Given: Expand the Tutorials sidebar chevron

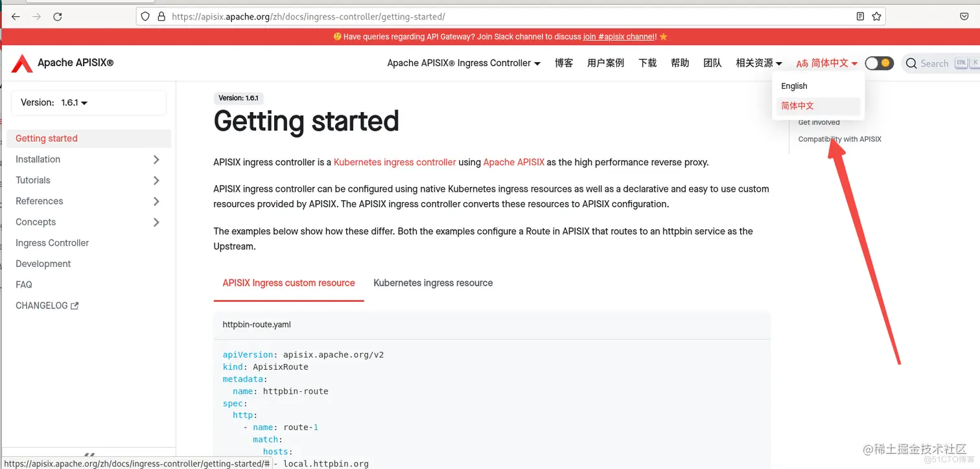Looking at the screenshot, I should tap(156, 180).
